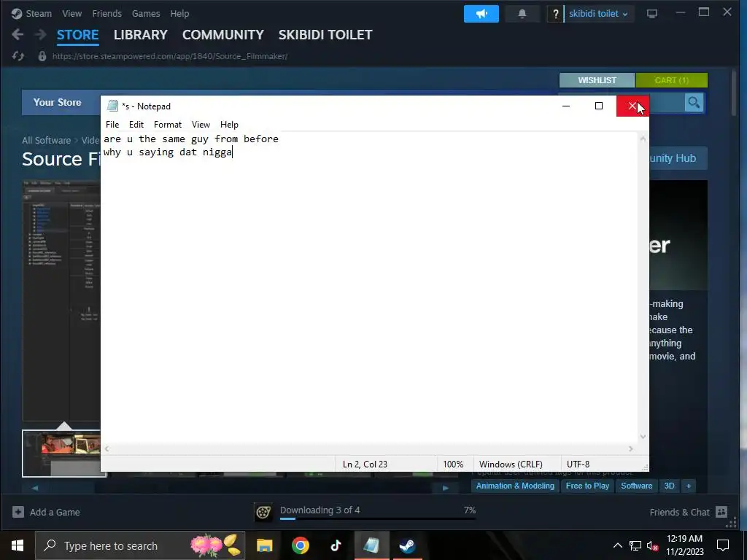Move the screenshot strip left arrow

(35, 488)
